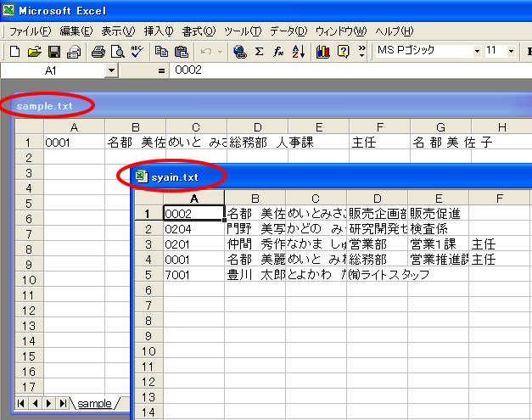Select column D header in syain.txt
This screenshot has width=532, height=420.
pyautogui.click(x=378, y=199)
